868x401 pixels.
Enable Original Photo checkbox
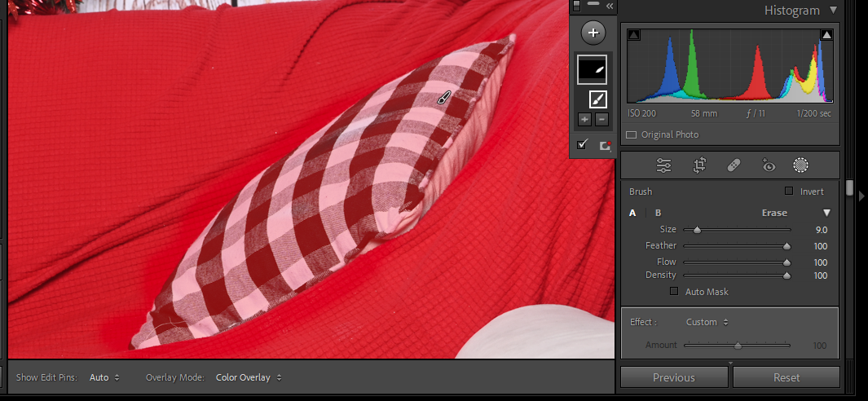coord(631,134)
